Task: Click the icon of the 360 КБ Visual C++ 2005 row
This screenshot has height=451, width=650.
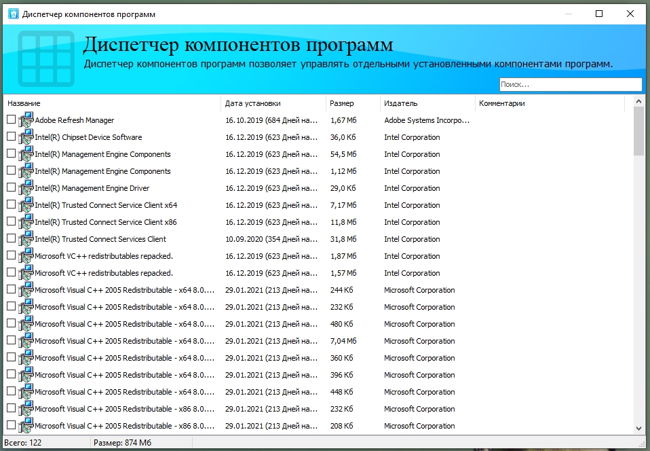Action: (26, 358)
